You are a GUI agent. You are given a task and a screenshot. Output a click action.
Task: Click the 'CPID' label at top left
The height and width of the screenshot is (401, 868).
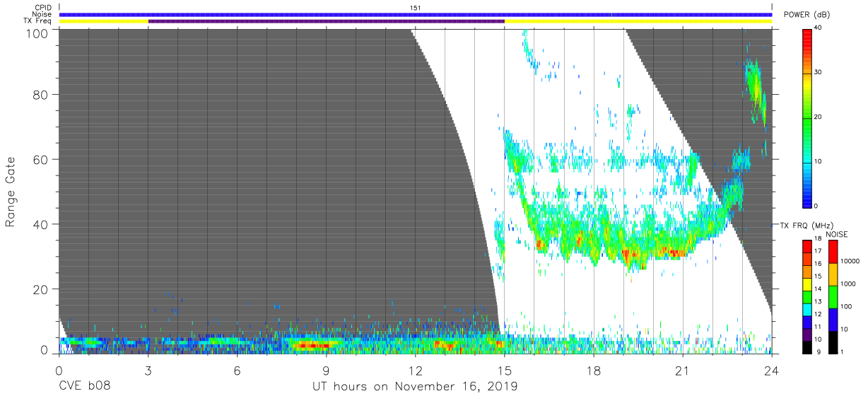(43, 7)
